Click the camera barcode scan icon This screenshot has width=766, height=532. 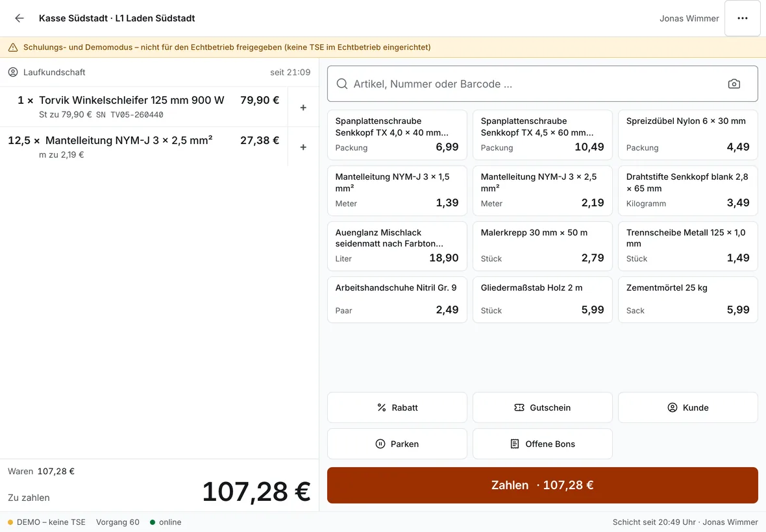(734, 84)
